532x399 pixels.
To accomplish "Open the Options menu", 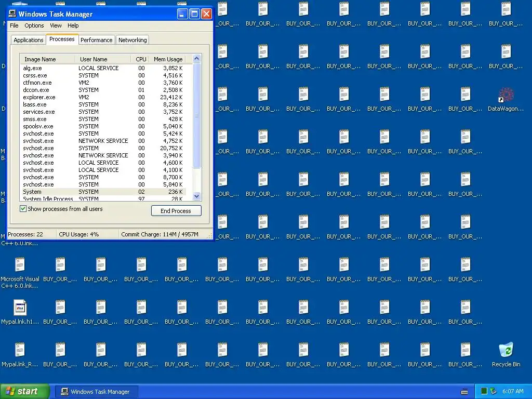I will coord(34,25).
